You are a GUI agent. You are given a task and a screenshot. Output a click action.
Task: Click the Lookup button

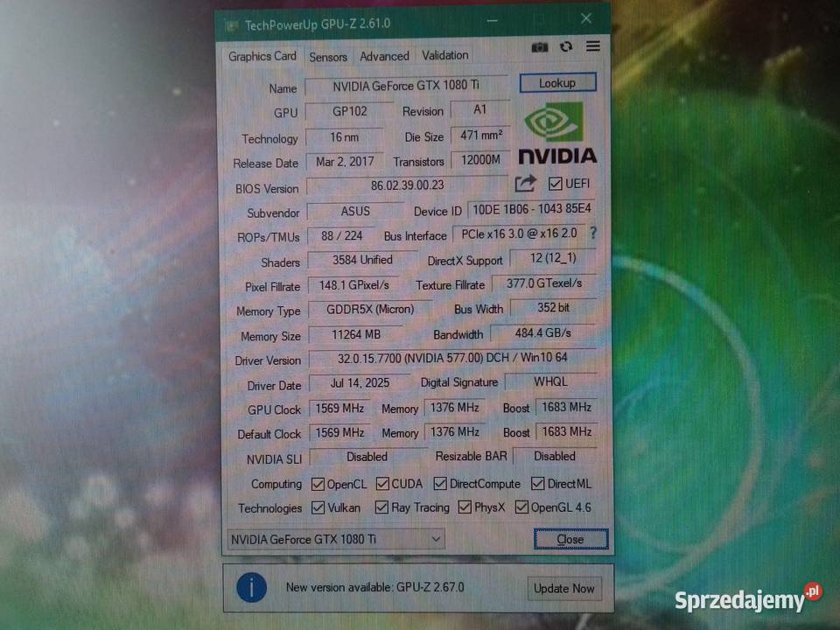coord(557,83)
